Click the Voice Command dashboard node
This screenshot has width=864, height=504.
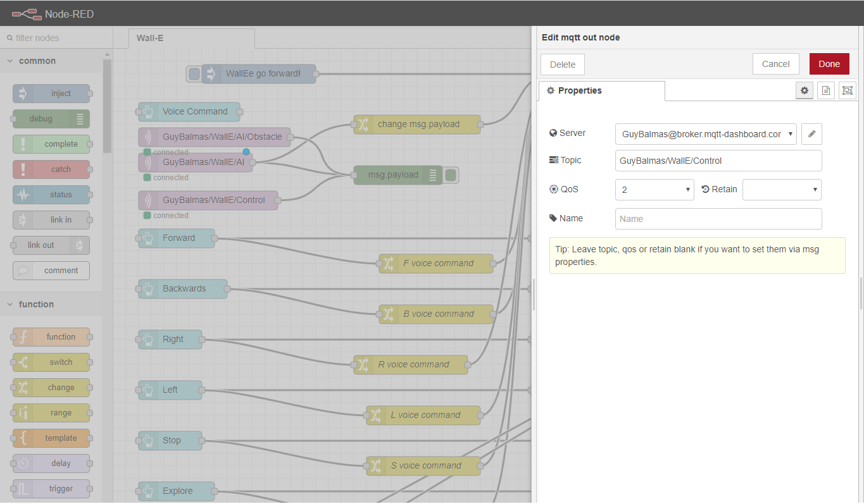coord(189,111)
